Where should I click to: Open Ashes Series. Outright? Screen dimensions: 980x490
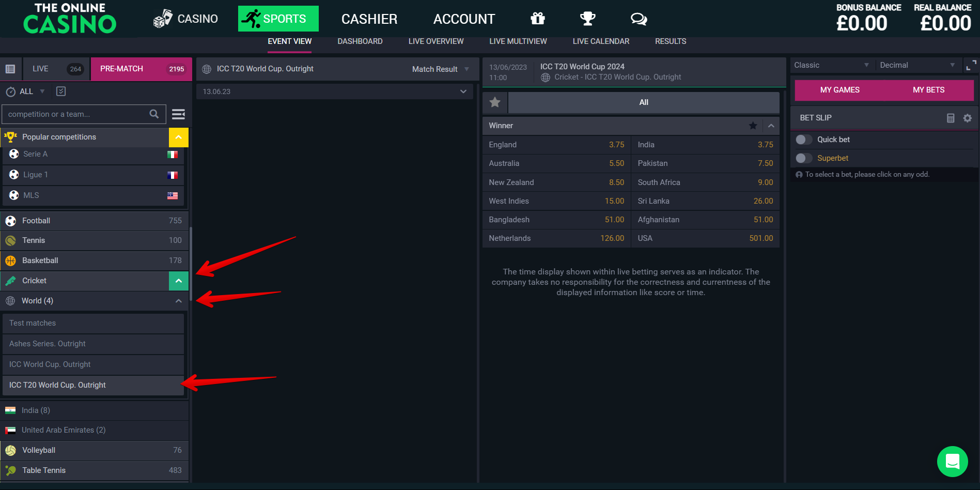[93, 344]
